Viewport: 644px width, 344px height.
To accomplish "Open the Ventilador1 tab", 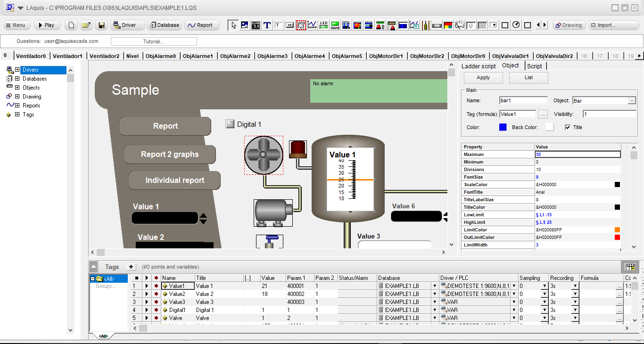I will coord(67,56).
